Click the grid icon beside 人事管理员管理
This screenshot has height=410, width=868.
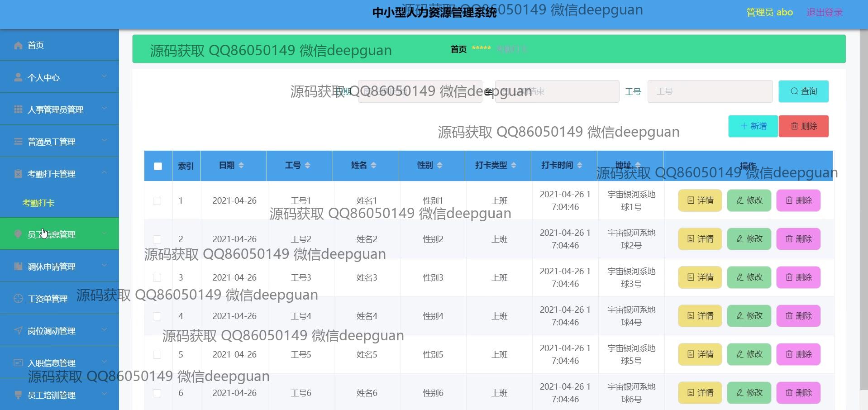click(18, 110)
